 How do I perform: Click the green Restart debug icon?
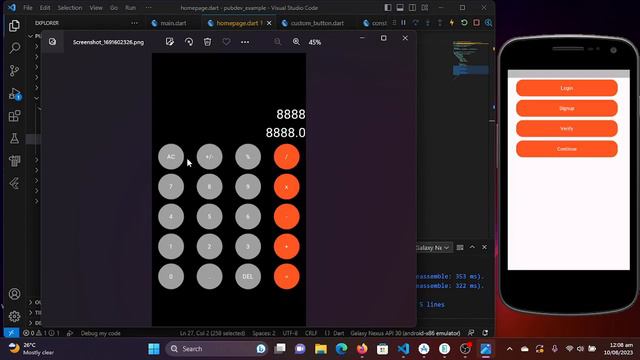pos(464,23)
